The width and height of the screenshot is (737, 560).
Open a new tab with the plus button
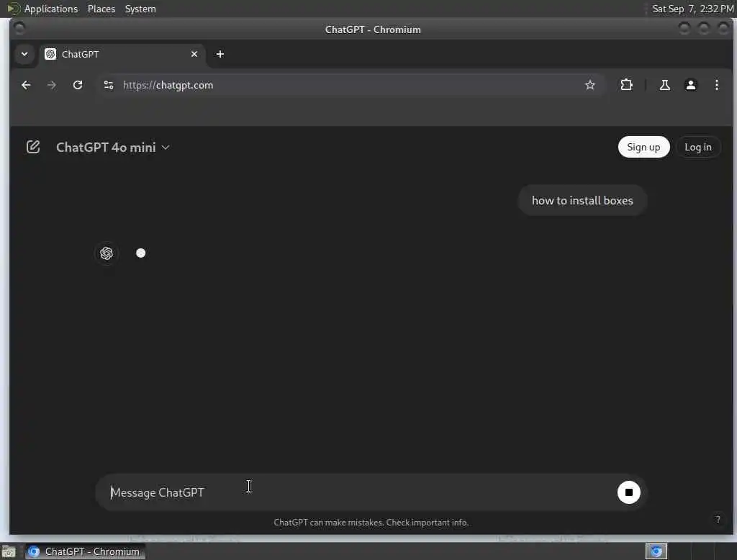[x=220, y=54]
